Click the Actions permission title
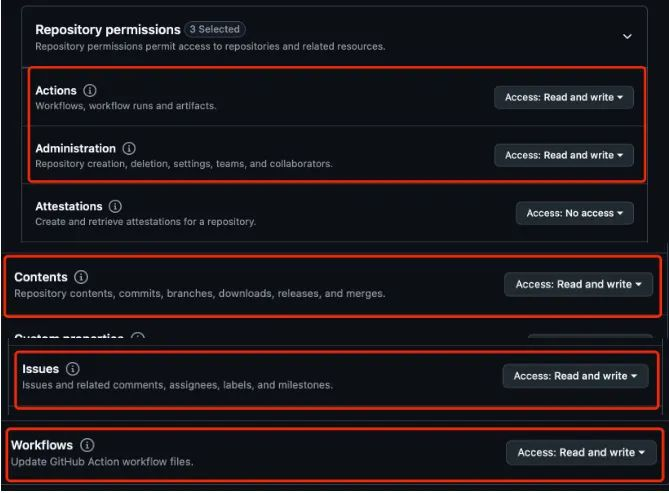The height and width of the screenshot is (493, 669). tap(56, 91)
